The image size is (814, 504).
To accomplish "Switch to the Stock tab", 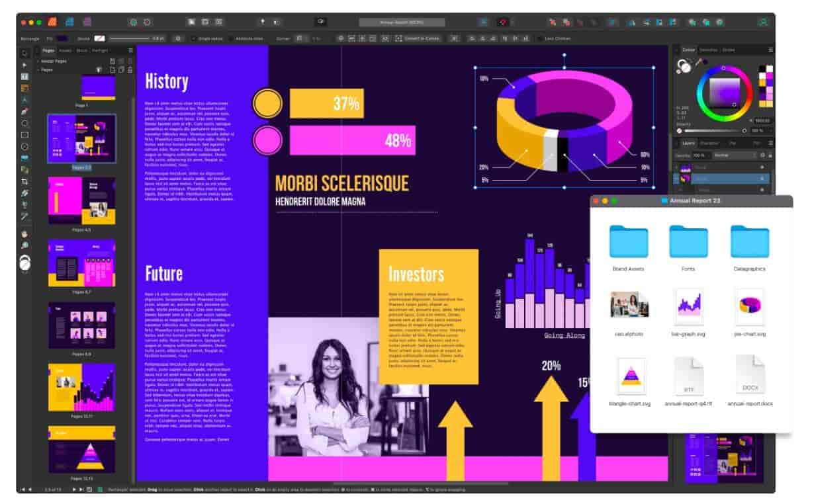I will 81,50.
